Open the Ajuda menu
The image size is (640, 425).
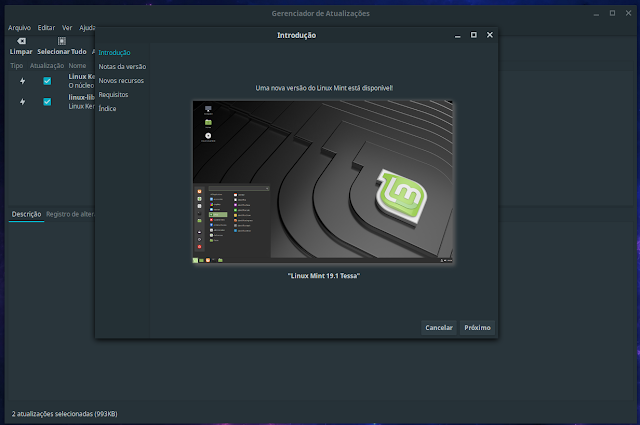pyautogui.click(x=87, y=28)
